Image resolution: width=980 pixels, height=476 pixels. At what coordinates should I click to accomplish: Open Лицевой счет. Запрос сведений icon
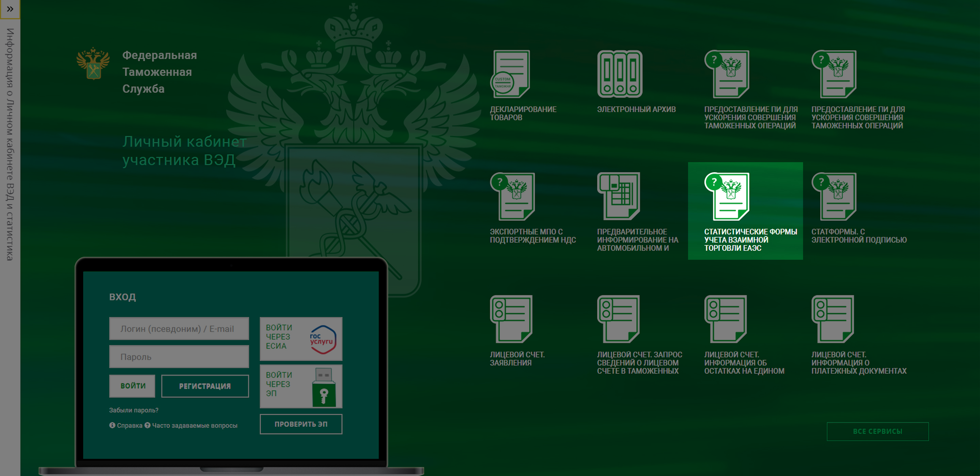(x=618, y=319)
